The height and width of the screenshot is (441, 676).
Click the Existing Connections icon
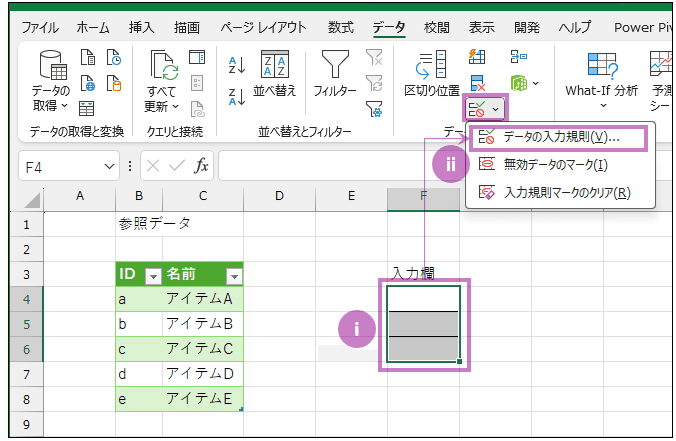[x=114, y=83]
